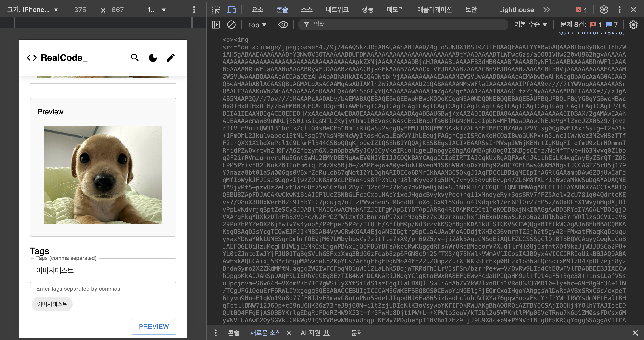Open console settings gear icon
Screen dimensions: 644x340
coord(633,25)
